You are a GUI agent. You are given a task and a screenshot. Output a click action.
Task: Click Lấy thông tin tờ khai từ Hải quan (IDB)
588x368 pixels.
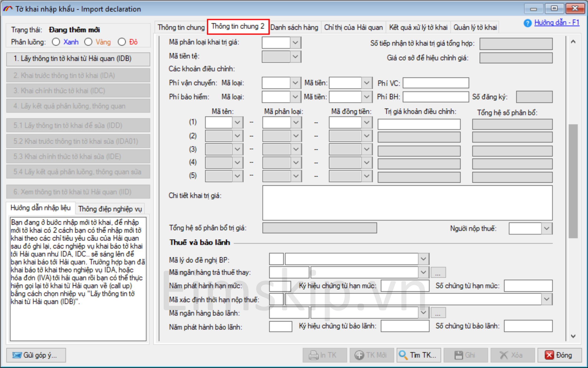(78, 59)
